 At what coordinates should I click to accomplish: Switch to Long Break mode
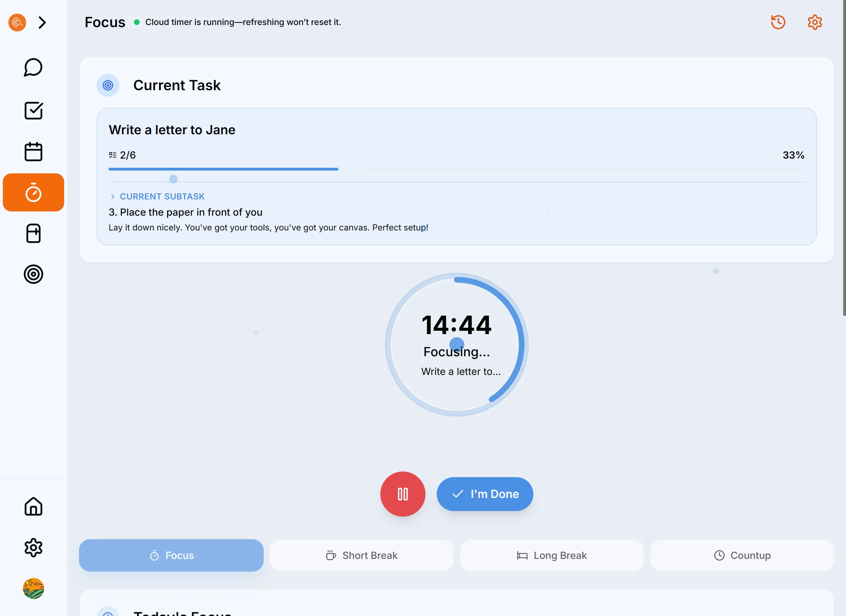point(552,555)
